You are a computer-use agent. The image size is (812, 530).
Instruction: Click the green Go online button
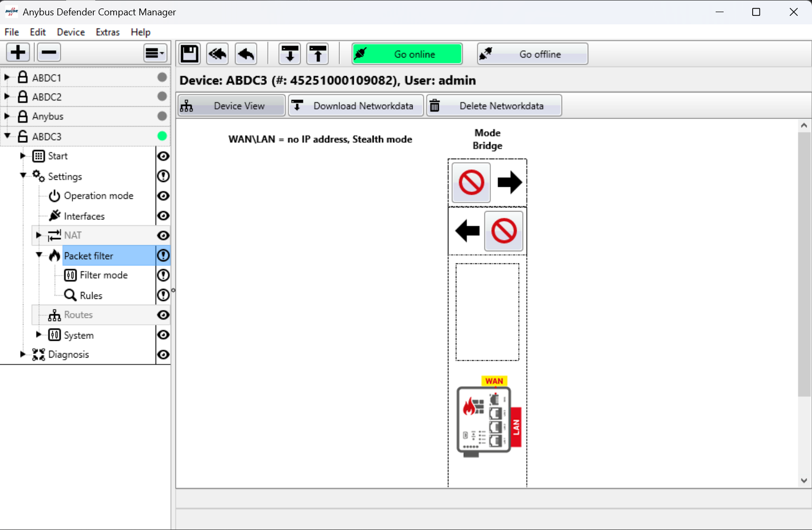pos(407,54)
